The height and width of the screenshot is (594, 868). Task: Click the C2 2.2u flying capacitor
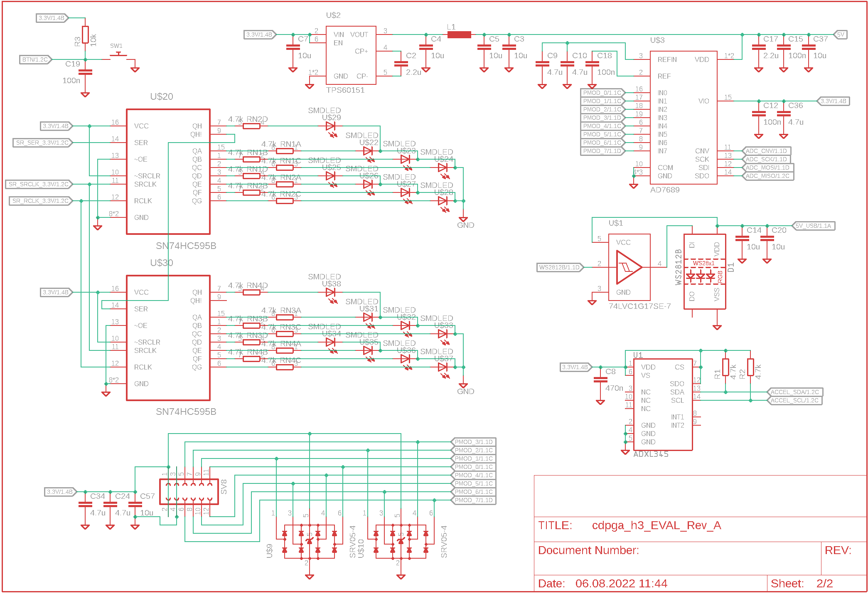tap(401, 64)
